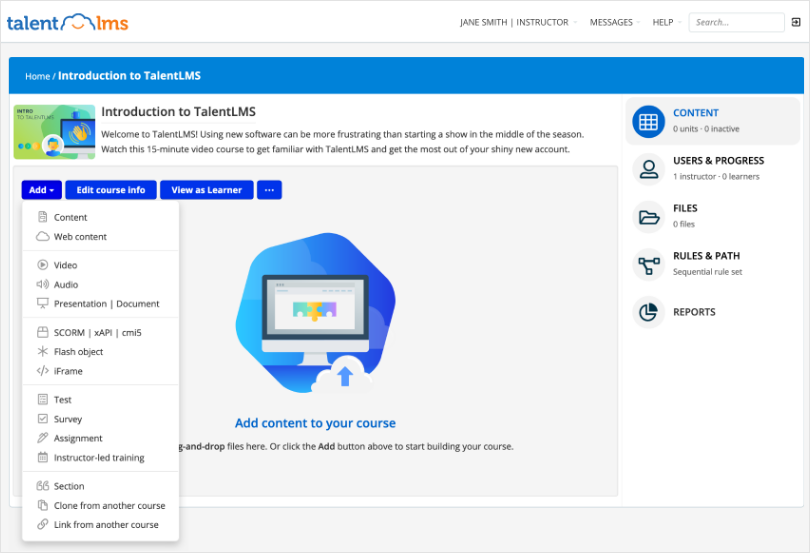Click the play icon beside Video

43,265
